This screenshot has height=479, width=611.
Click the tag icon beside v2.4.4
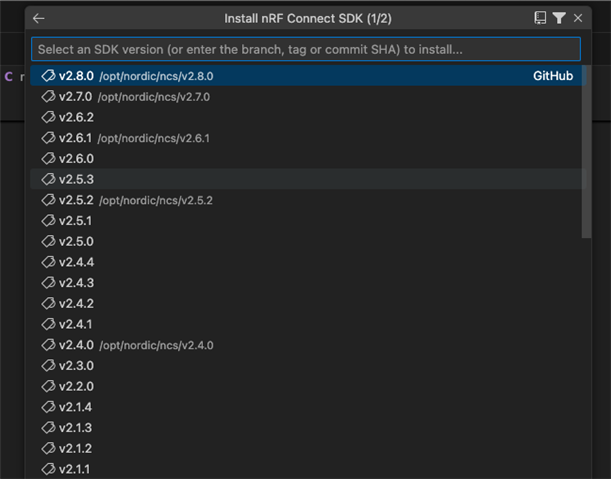click(48, 262)
